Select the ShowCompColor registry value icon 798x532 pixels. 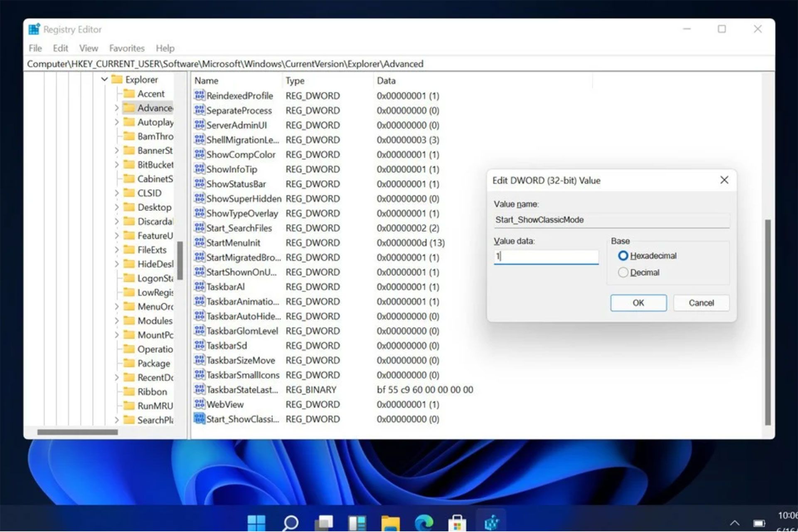(199, 154)
